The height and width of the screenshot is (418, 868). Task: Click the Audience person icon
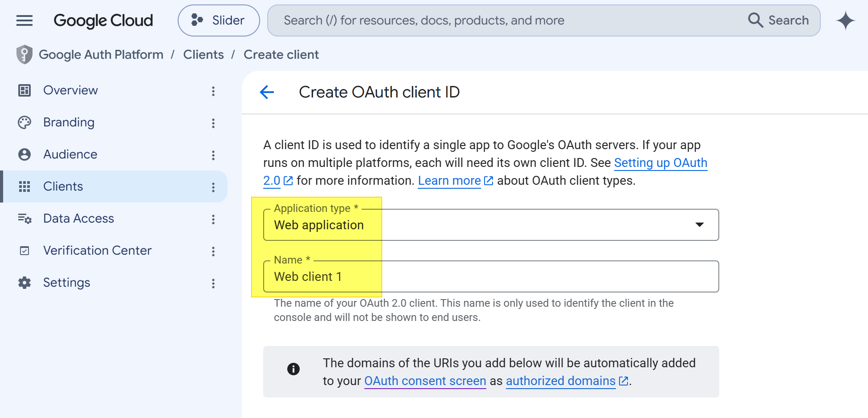point(24,154)
